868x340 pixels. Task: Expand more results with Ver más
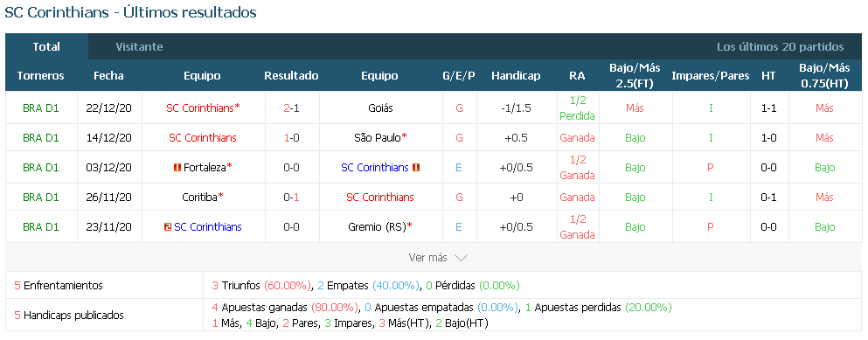tap(438, 258)
